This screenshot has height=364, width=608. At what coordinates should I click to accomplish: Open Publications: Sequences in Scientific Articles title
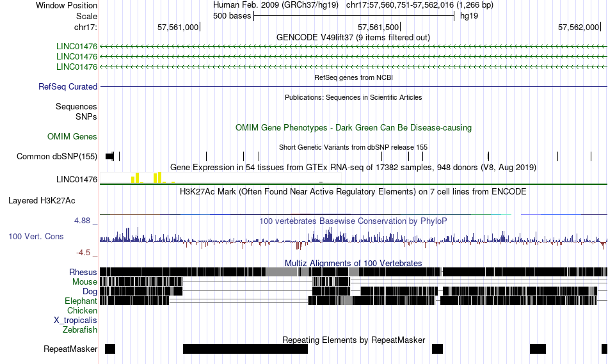tap(353, 97)
